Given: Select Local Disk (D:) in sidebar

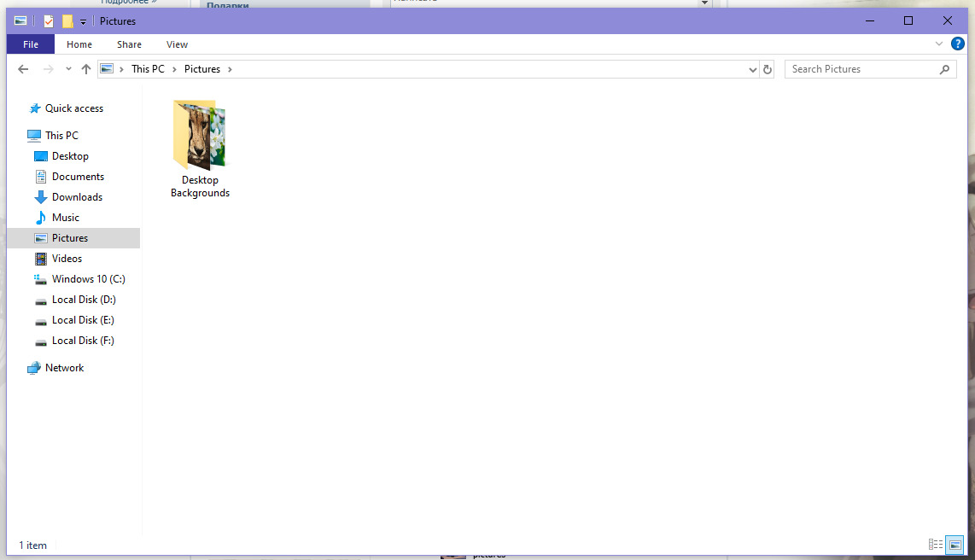Looking at the screenshot, I should tap(84, 300).
